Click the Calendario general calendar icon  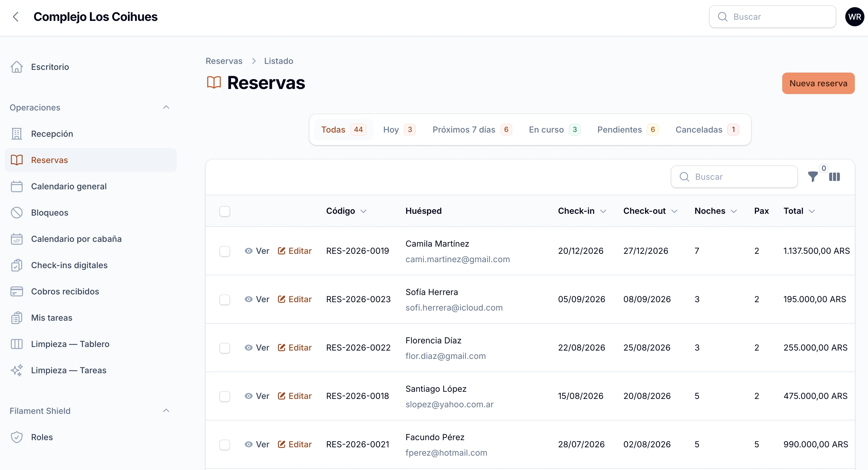point(16,186)
